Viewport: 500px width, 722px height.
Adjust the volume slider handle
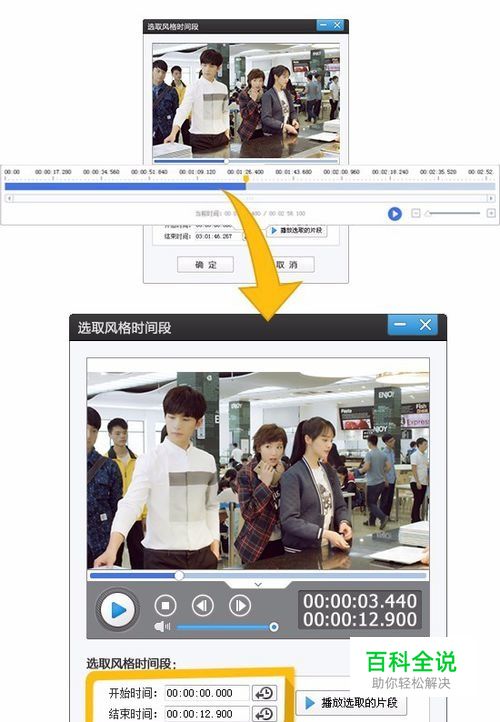pyautogui.click(x=274, y=627)
